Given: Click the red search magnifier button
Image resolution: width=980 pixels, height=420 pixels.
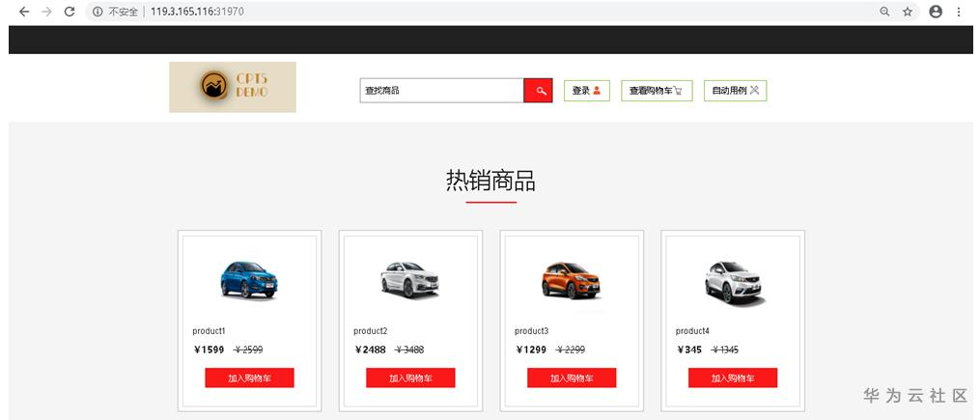Looking at the screenshot, I should (538, 91).
